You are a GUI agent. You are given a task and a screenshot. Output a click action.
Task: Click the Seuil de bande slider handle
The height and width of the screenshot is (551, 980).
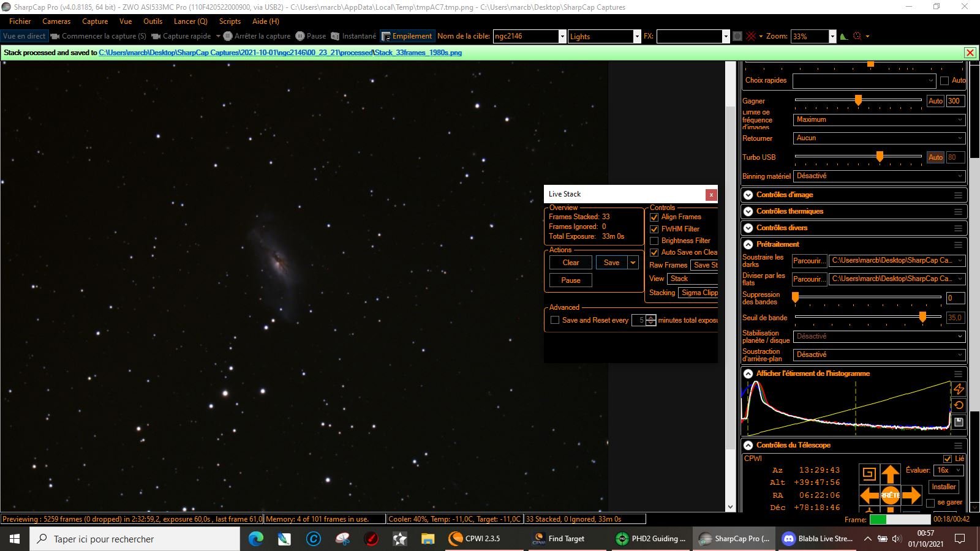(922, 317)
